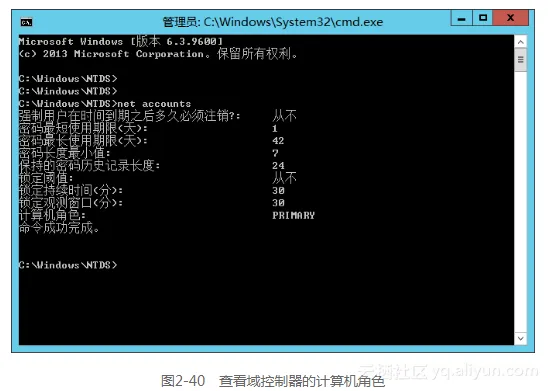The height and width of the screenshot is (391, 549).
Task: Click the scrollbar down arrow
Action: [521, 338]
